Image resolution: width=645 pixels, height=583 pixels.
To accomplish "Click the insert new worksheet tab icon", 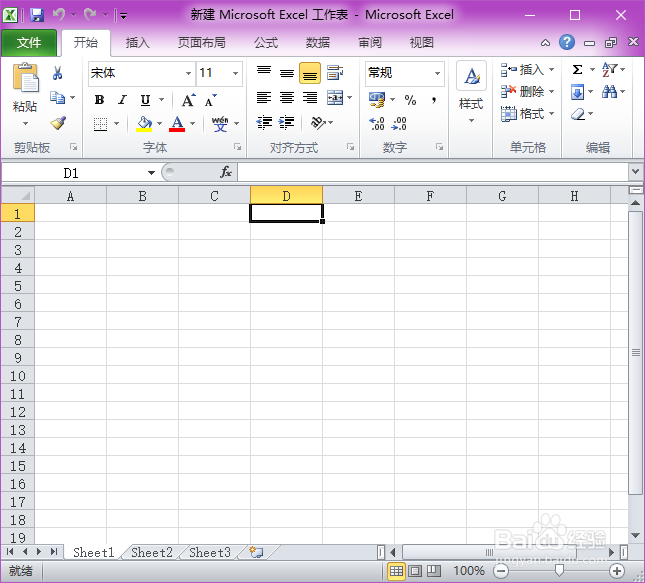I will [256, 552].
